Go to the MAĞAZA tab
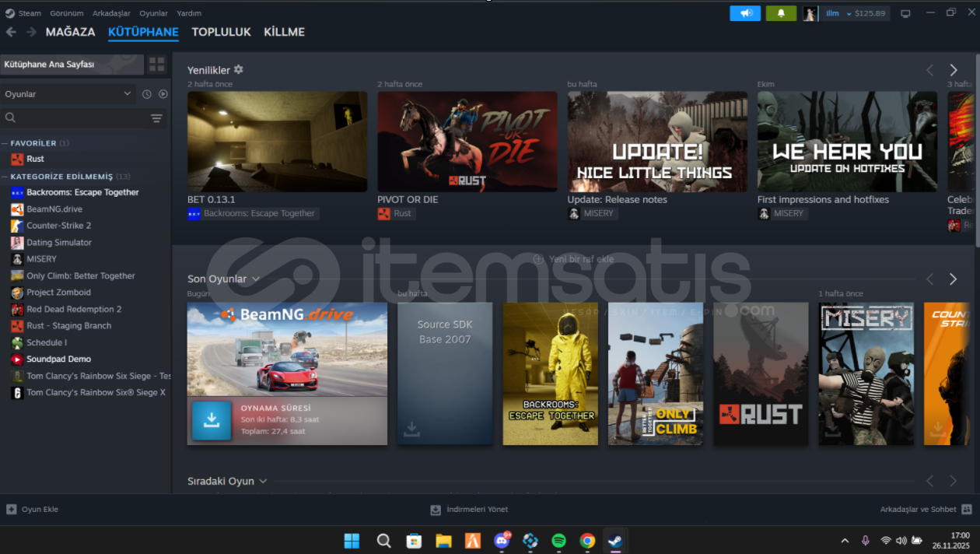The image size is (980, 554). tap(70, 32)
